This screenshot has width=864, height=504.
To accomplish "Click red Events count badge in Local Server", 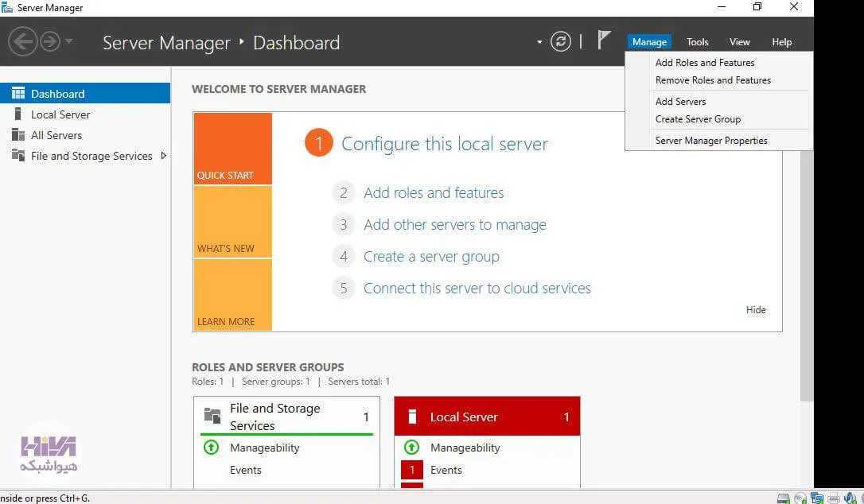I will click(x=411, y=471).
